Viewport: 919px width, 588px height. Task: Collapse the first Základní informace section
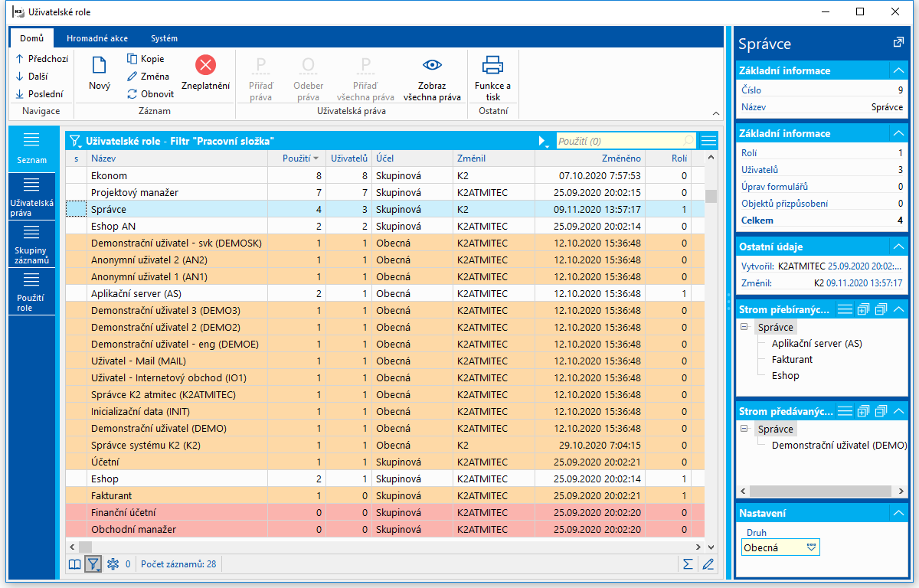click(898, 70)
